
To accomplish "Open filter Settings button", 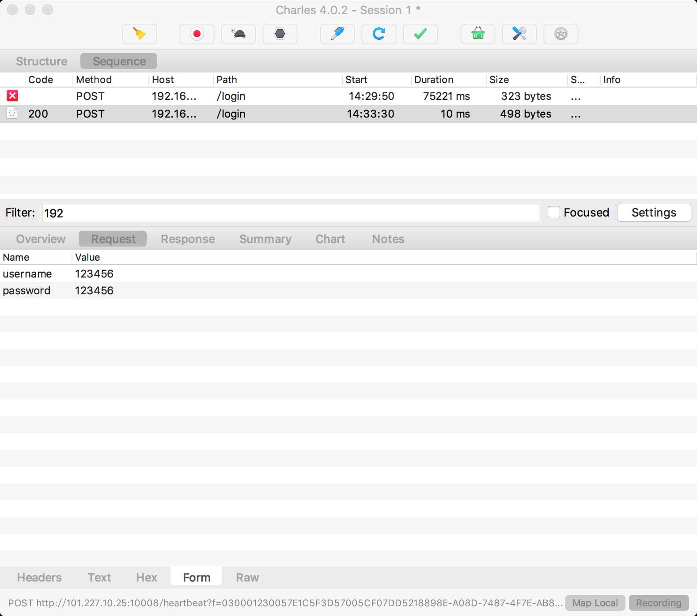I will 654,213.
